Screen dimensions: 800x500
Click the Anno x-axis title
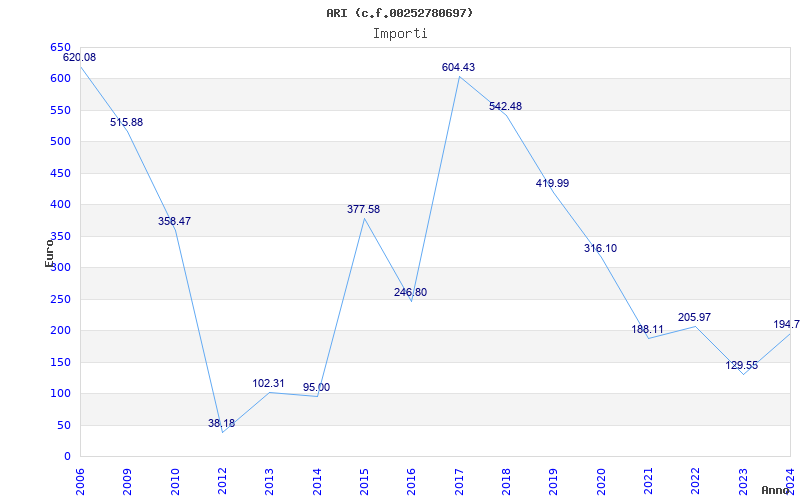776,490
